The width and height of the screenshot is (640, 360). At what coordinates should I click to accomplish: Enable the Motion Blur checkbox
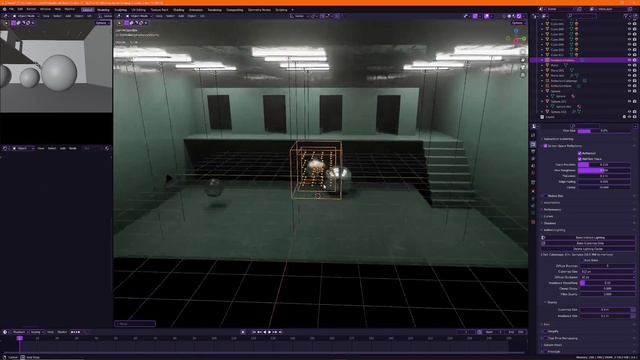pyautogui.click(x=545, y=196)
